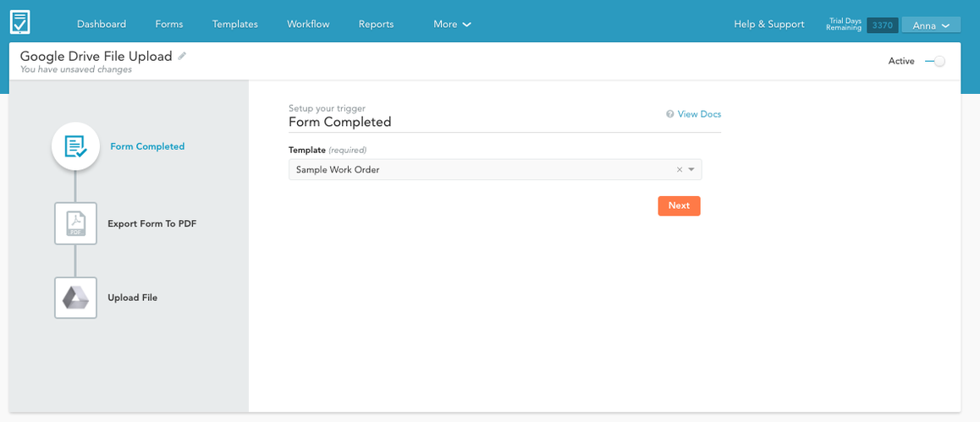This screenshot has width=980, height=422.
Task: Click the Upload File step label
Action: coord(133,298)
